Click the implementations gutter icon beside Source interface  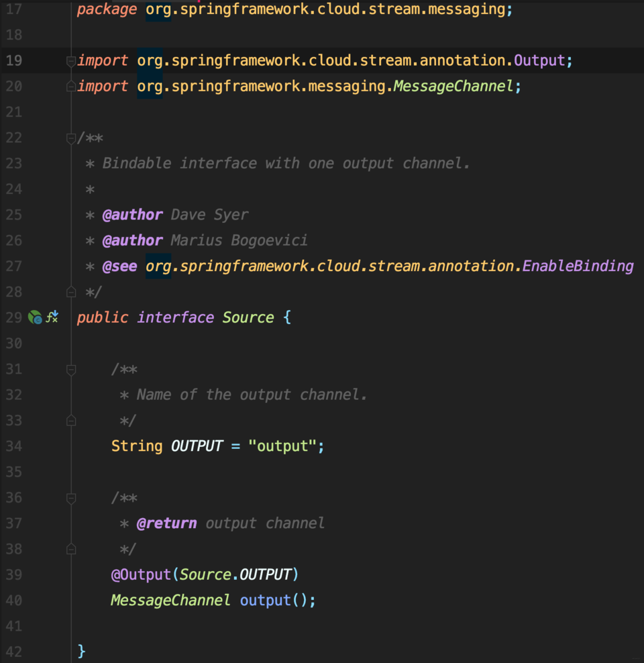[x=52, y=317]
